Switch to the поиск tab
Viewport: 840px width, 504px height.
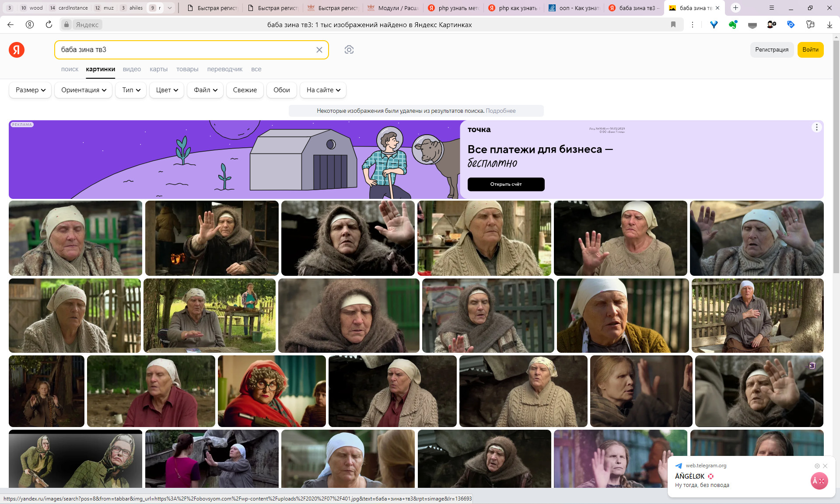(70, 69)
